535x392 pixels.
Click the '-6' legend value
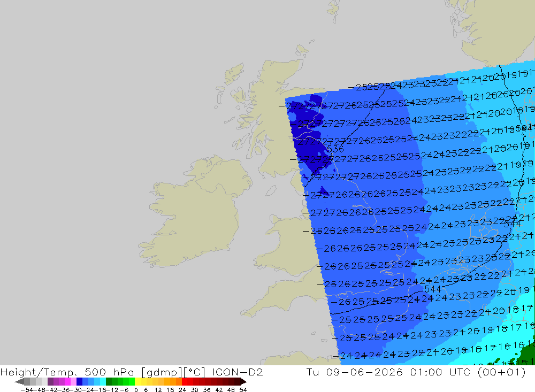(x=124, y=390)
